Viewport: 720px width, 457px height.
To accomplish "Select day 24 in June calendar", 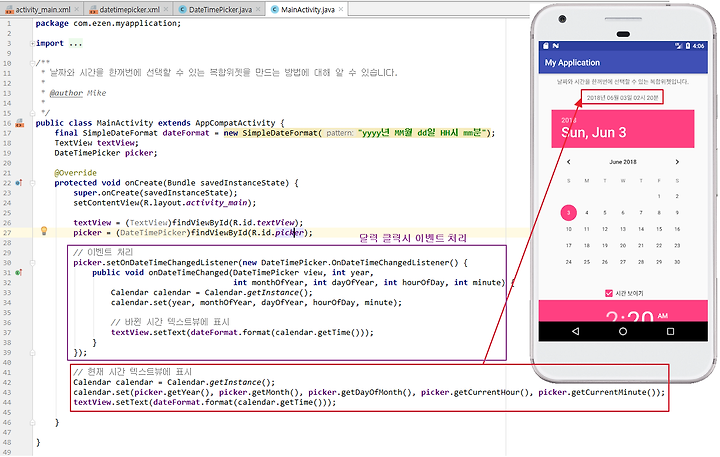I will pyautogui.click(x=568, y=262).
